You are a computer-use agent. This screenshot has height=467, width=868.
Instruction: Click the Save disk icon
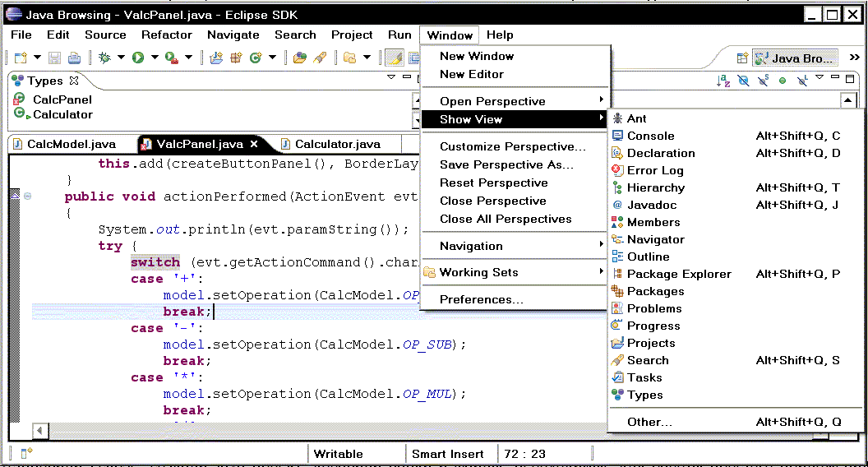(54, 58)
